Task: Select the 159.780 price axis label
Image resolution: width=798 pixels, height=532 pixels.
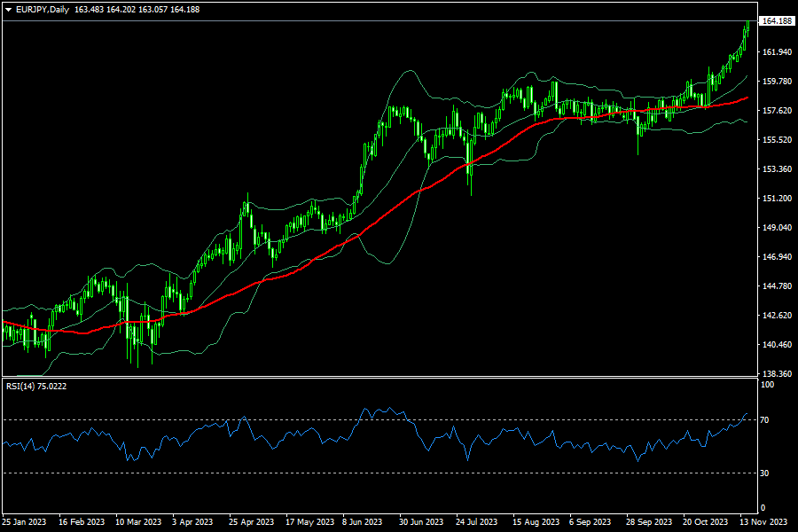Action: tap(777, 81)
